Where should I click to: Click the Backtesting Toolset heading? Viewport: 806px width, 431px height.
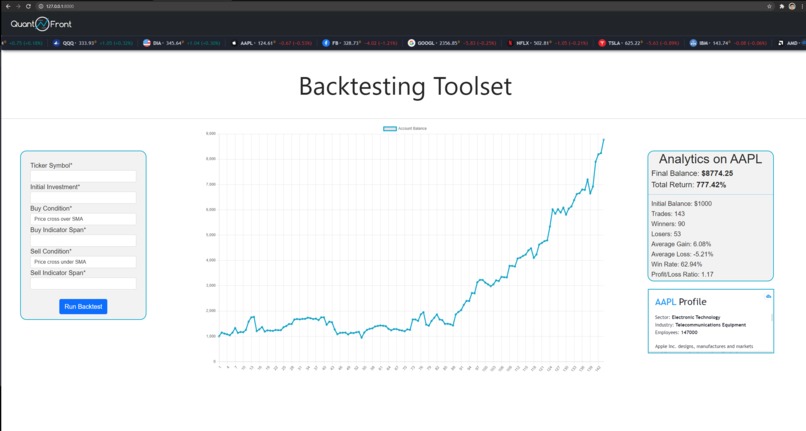(405, 86)
